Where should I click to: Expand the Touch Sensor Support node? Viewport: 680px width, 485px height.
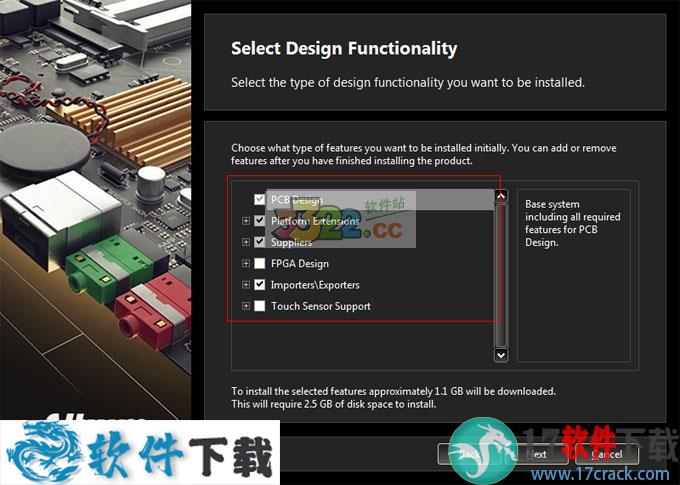click(246, 306)
